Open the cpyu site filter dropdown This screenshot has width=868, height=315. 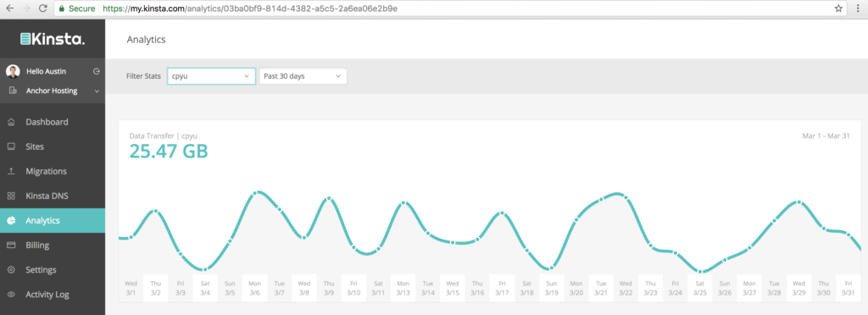(211, 76)
